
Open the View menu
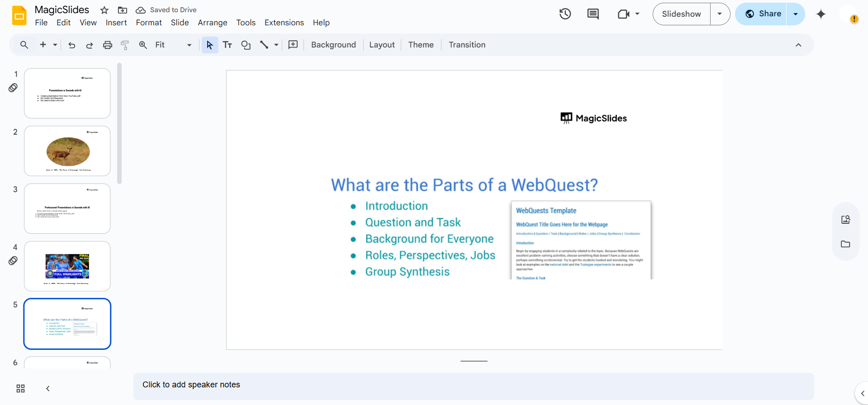click(88, 23)
